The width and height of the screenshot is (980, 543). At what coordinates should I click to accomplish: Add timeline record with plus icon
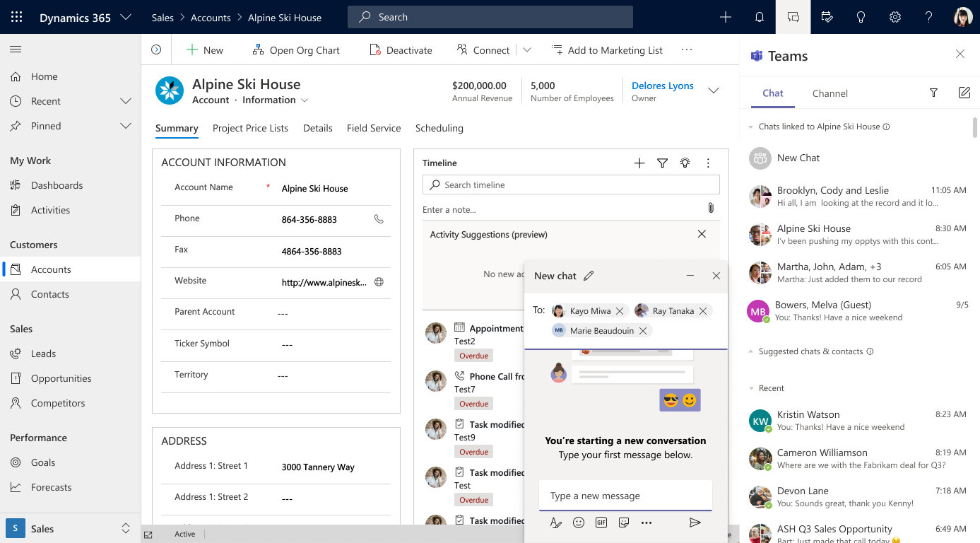click(639, 163)
